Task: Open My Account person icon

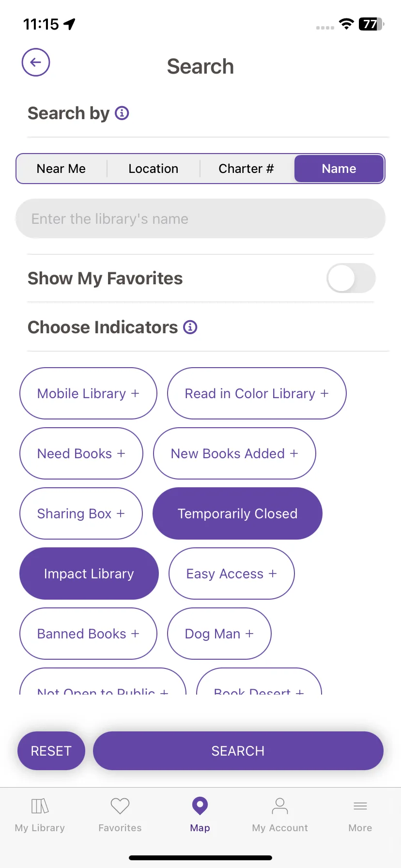Action: pos(280,806)
